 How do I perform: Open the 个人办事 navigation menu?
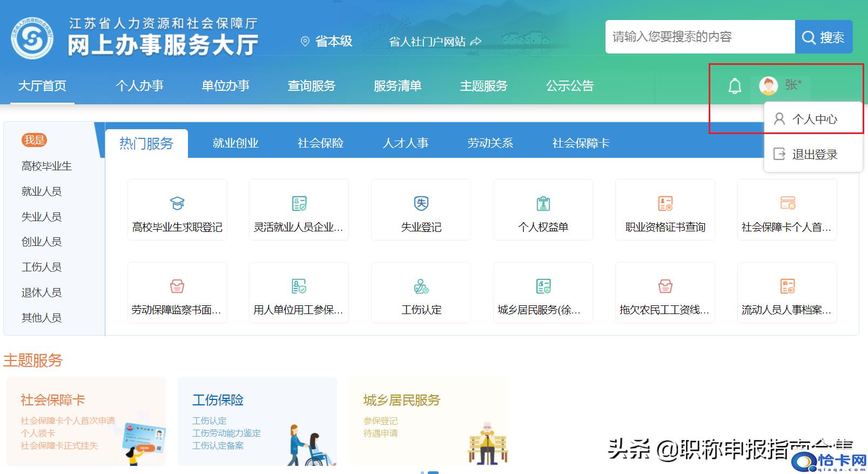[139, 86]
